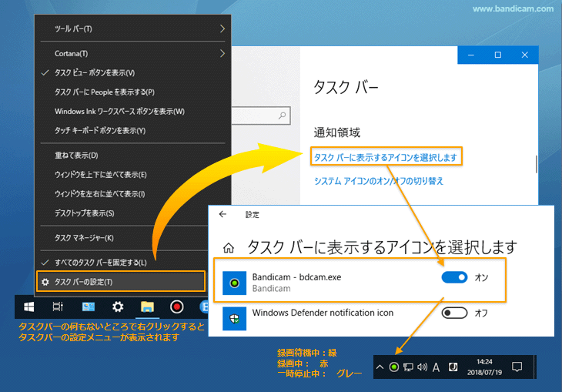Select ウィンドウを左右に並べて表示(I)
This screenshot has height=392, width=562.
click(132, 194)
